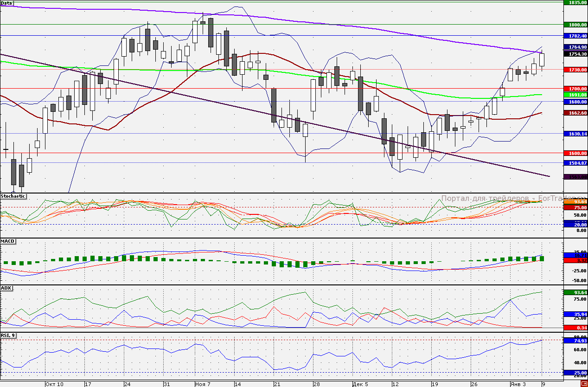Click the red 3.32 MACD signal tag
Screen dimensions: 588x387
pos(575,260)
